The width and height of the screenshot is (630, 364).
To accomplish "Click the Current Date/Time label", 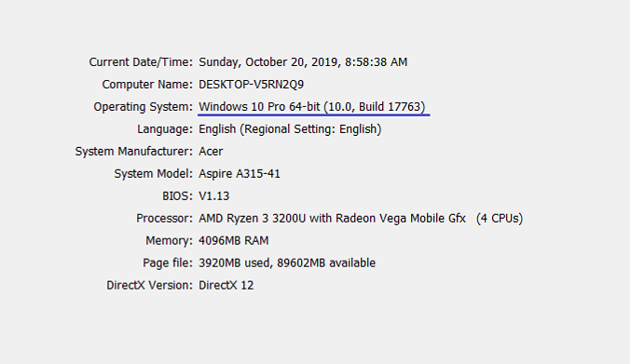I will click(141, 62).
